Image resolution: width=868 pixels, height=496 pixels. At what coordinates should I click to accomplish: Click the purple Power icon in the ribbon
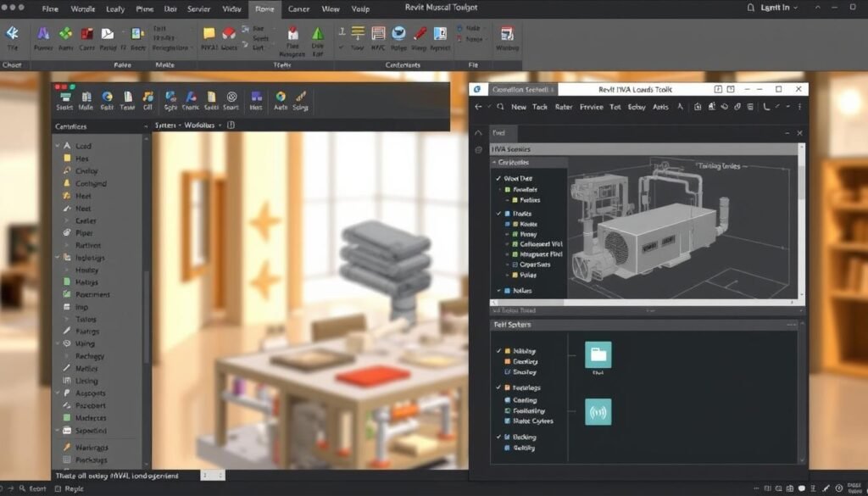click(x=43, y=34)
